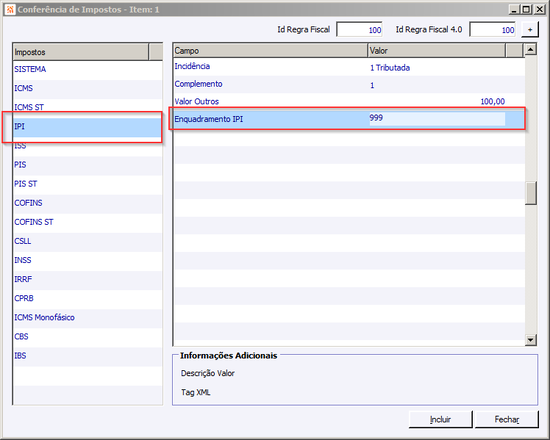Click the Id Regra Fiscal input field

[x=359, y=30]
